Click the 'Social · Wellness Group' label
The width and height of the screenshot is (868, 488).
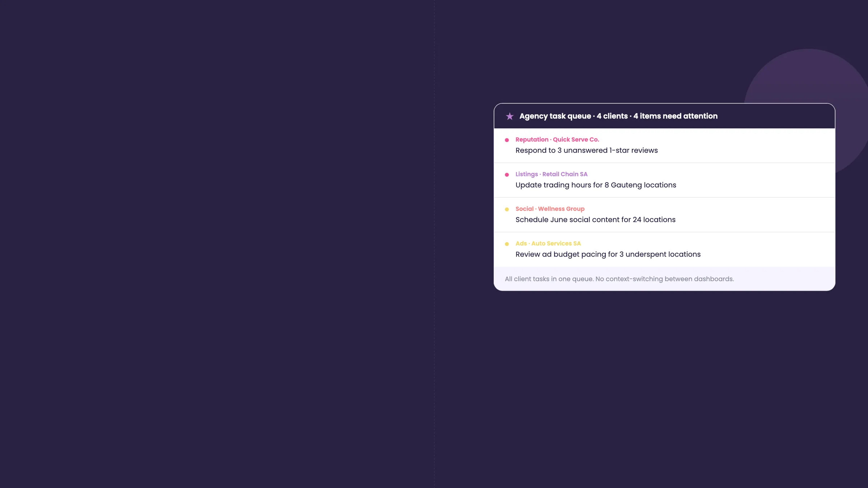tap(550, 209)
